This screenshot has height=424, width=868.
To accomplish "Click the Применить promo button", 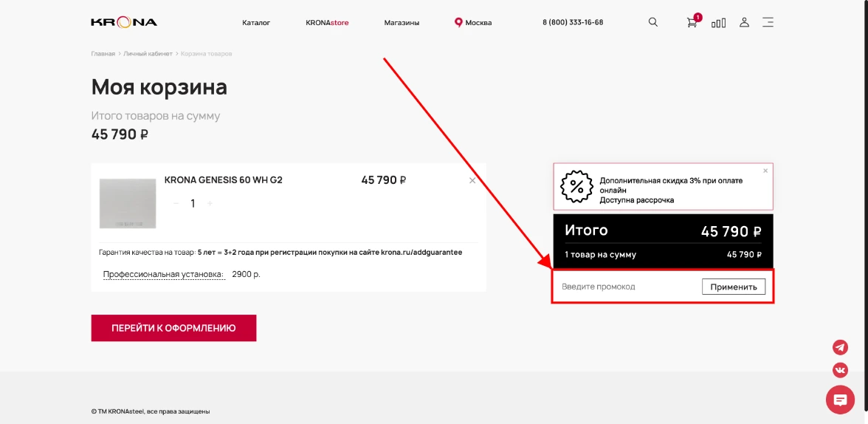I will point(734,287).
